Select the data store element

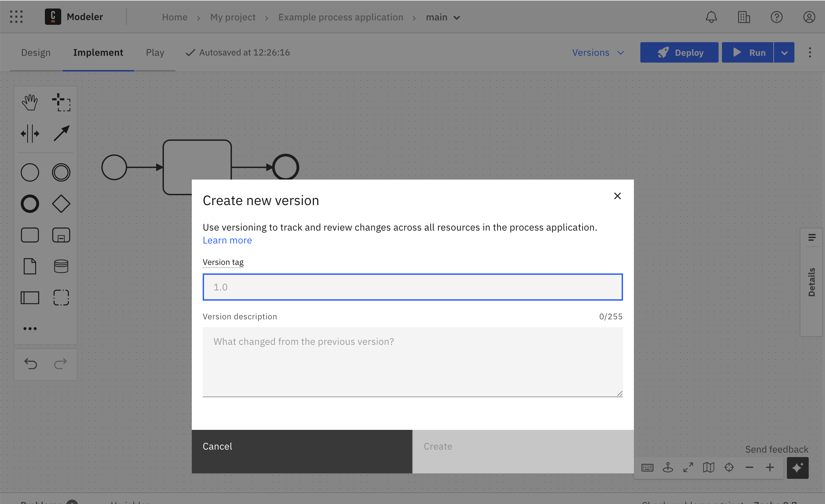[x=61, y=266]
